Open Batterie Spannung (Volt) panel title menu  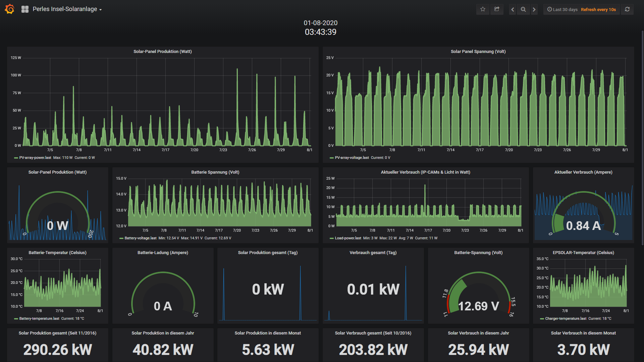(x=215, y=172)
